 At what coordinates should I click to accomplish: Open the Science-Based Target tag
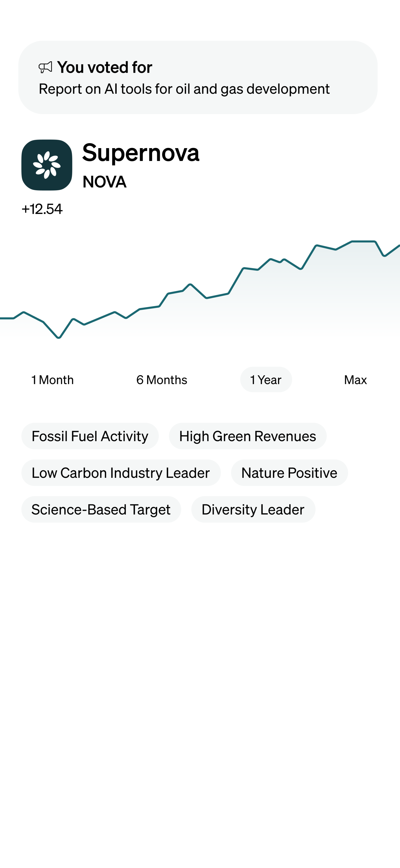click(101, 509)
